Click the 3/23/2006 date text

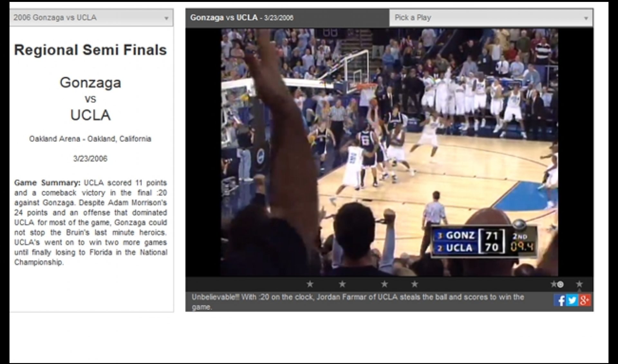[x=91, y=158]
